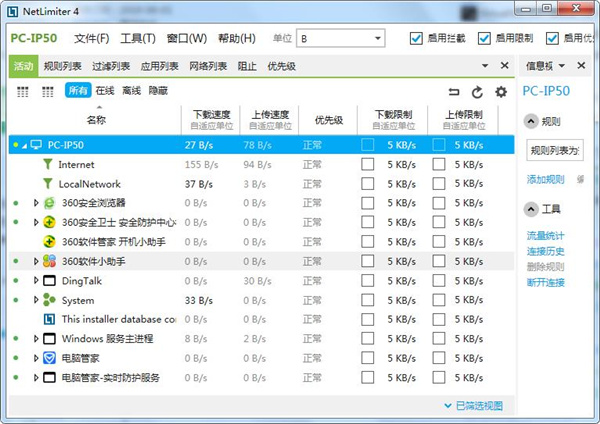This screenshot has height=424, width=600.
Task: Sort by 下载速度 column header
Action: click(212, 119)
